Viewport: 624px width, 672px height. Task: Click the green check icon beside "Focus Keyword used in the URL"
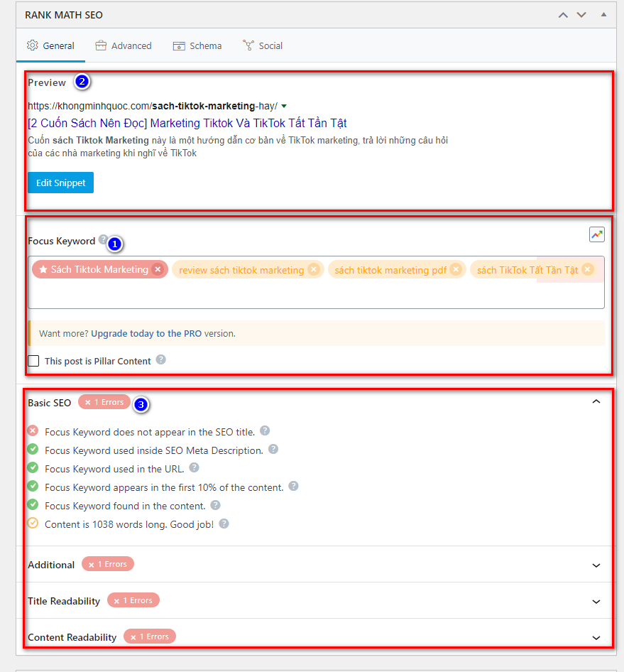click(x=33, y=468)
